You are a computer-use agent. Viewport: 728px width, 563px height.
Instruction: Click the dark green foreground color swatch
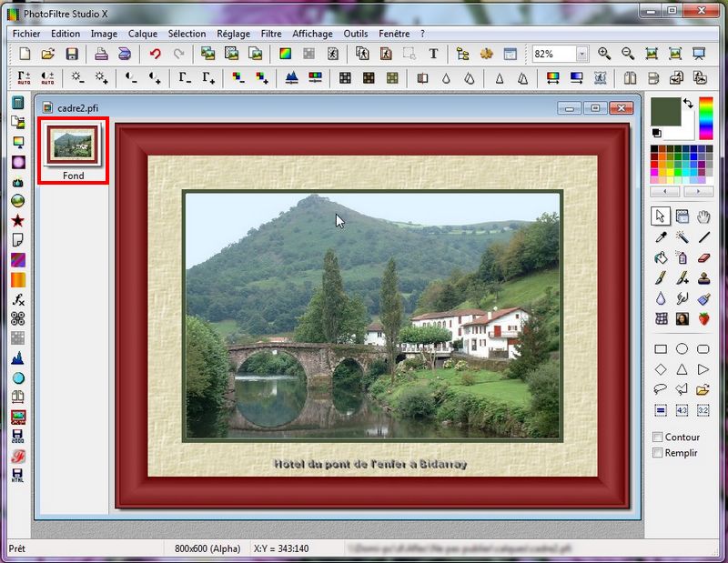click(666, 111)
